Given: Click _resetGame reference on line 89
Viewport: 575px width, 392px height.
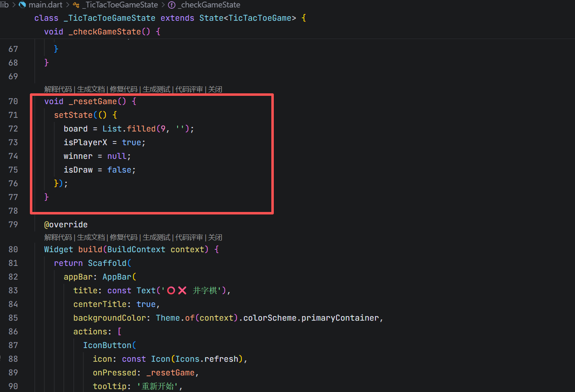Looking at the screenshot, I should coord(171,373).
